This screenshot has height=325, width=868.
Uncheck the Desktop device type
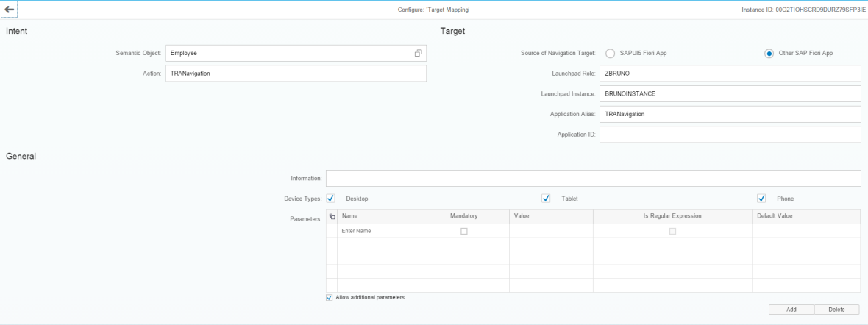coord(331,199)
